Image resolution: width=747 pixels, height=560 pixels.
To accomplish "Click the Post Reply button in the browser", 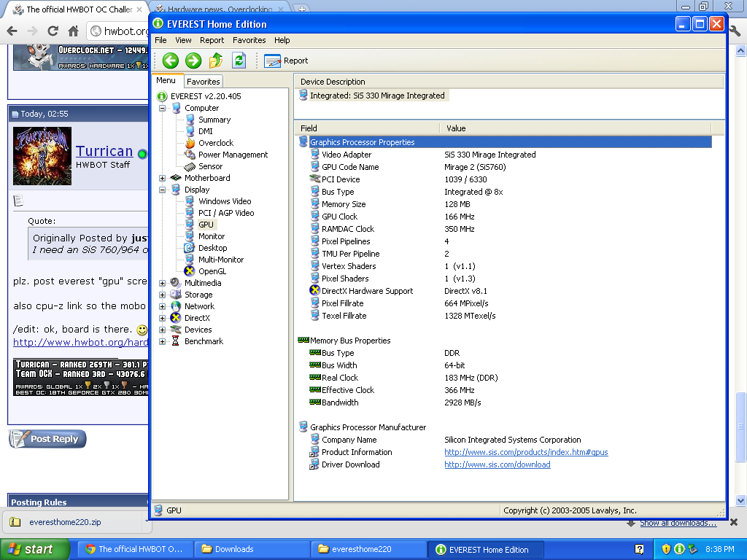I will tap(47, 438).
